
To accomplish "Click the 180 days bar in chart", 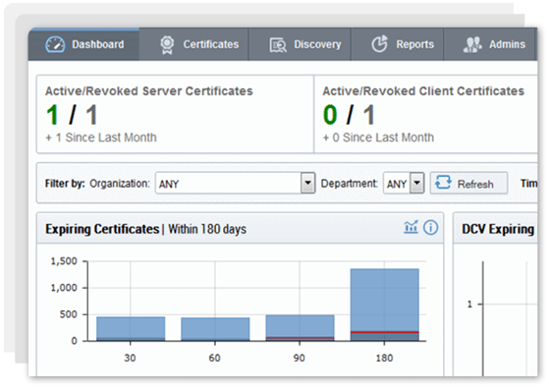I will [x=384, y=305].
